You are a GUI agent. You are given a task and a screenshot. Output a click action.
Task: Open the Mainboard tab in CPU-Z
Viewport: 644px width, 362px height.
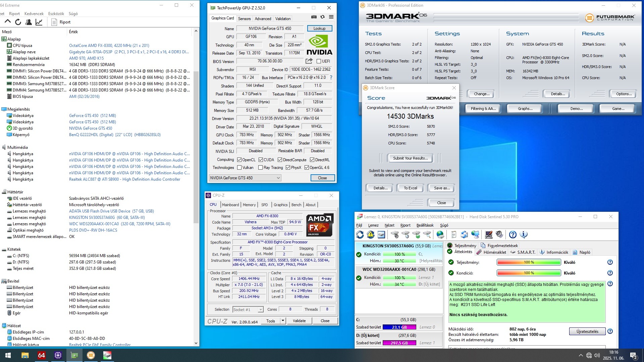[230, 205]
